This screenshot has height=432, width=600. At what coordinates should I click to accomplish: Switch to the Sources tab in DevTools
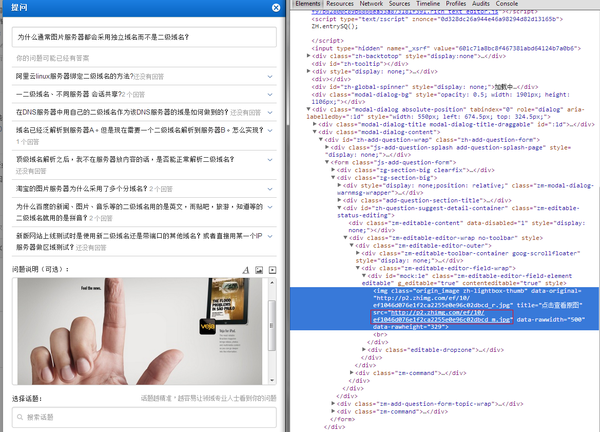(399, 3)
